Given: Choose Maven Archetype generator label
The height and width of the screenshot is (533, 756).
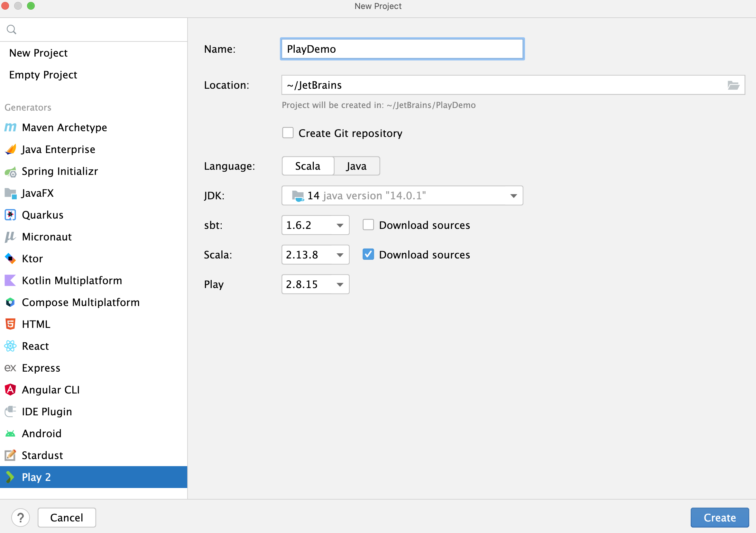Looking at the screenshot, I should 65,128.
